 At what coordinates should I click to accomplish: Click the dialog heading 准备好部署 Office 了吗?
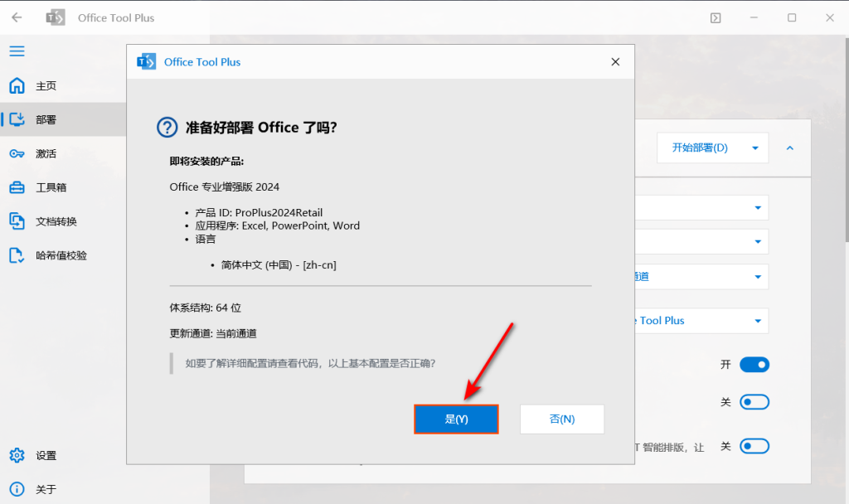click(261, 128)
